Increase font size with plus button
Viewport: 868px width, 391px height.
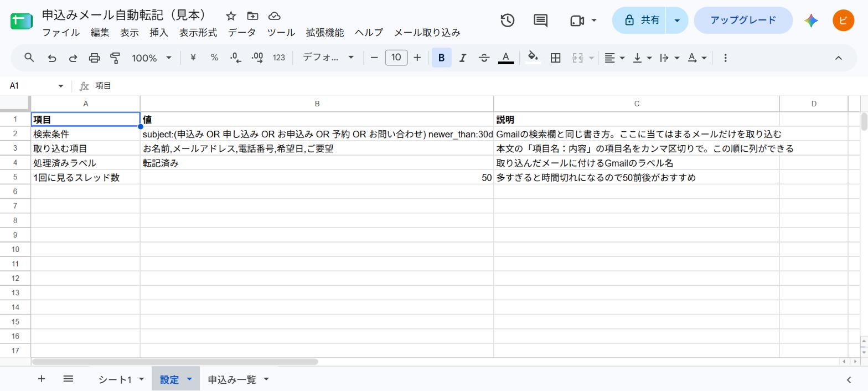(417, 58)
